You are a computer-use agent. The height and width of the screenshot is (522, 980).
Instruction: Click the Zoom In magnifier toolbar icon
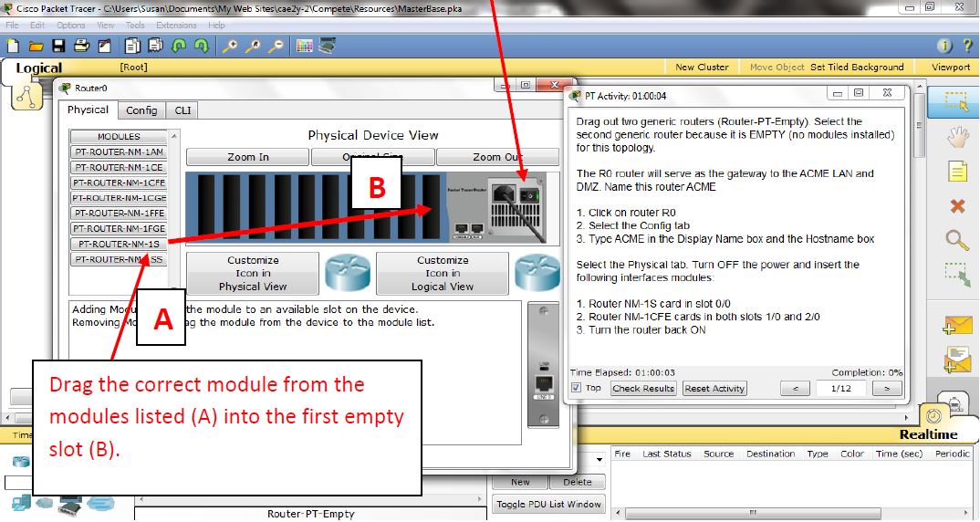[230, 46]
